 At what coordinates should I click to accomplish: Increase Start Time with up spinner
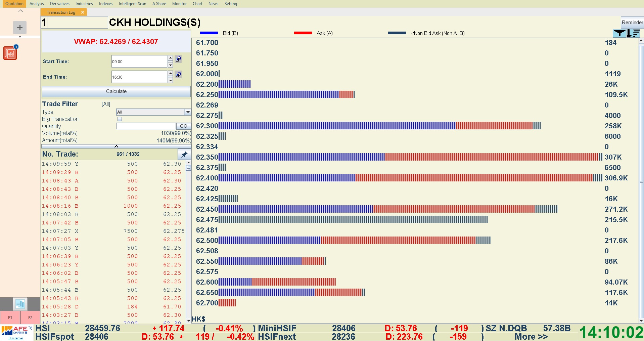tap(170, 58)
